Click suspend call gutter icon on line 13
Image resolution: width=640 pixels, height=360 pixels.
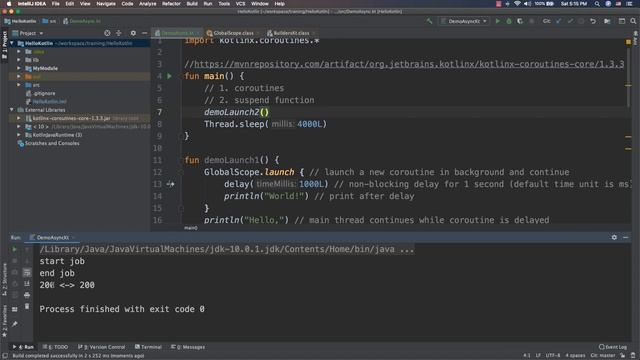(x=170, y=184)
